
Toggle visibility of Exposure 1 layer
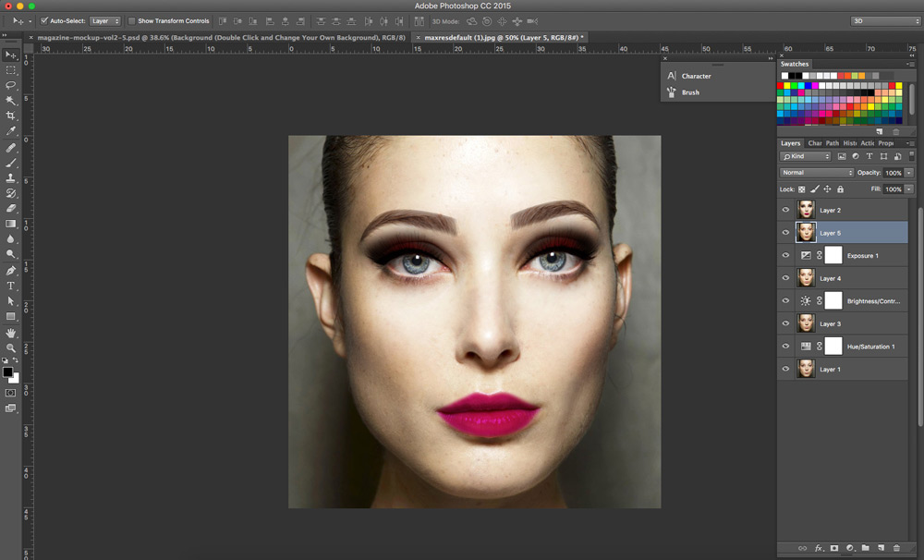click(x=785, y=255)
